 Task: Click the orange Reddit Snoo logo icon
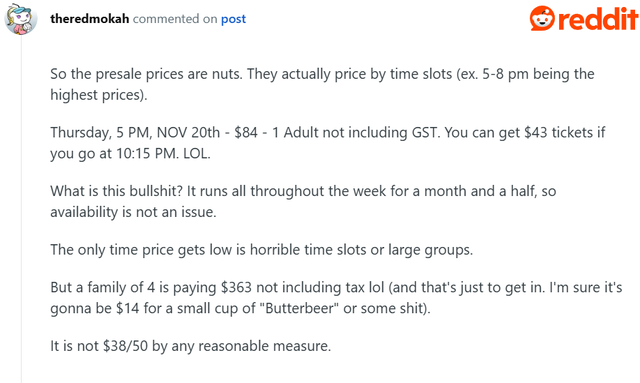(x=542, y=18)
